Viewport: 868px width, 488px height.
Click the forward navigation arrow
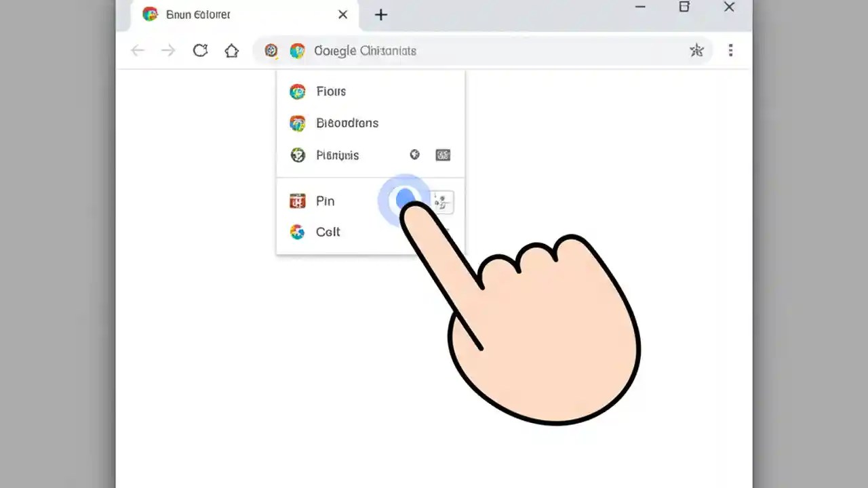pos(168,50)
